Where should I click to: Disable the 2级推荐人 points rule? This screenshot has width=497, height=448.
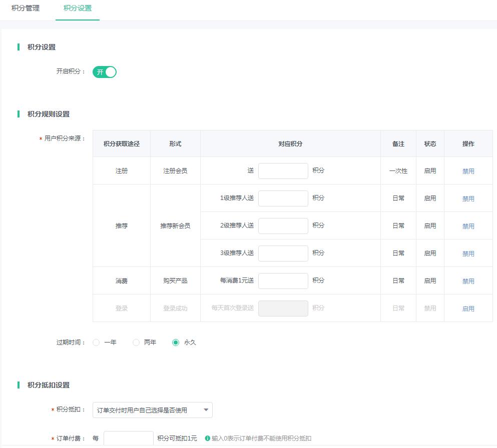coord(468,226)
